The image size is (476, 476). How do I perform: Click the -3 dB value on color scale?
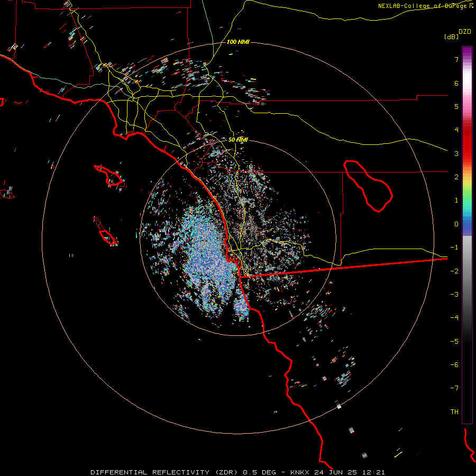[x=454, y=294]
